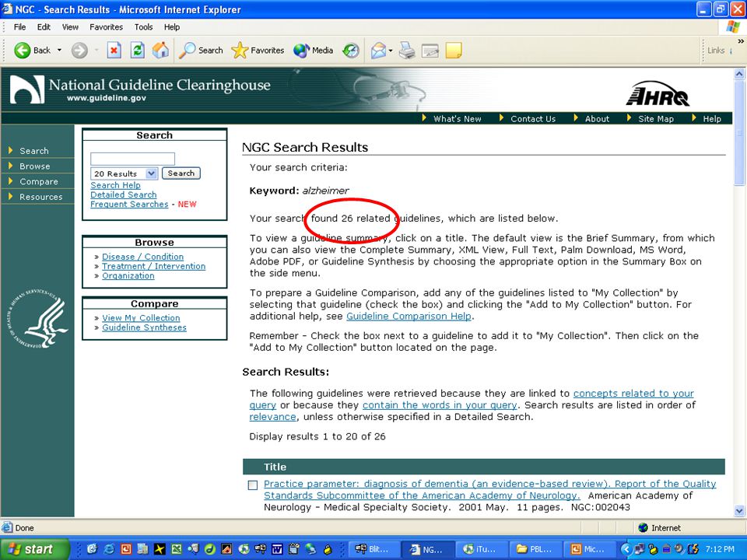Click What's New in the top navigation
The width and height of the screenshot is (747, 560).
pyautogui.click(x=457, y=119)
